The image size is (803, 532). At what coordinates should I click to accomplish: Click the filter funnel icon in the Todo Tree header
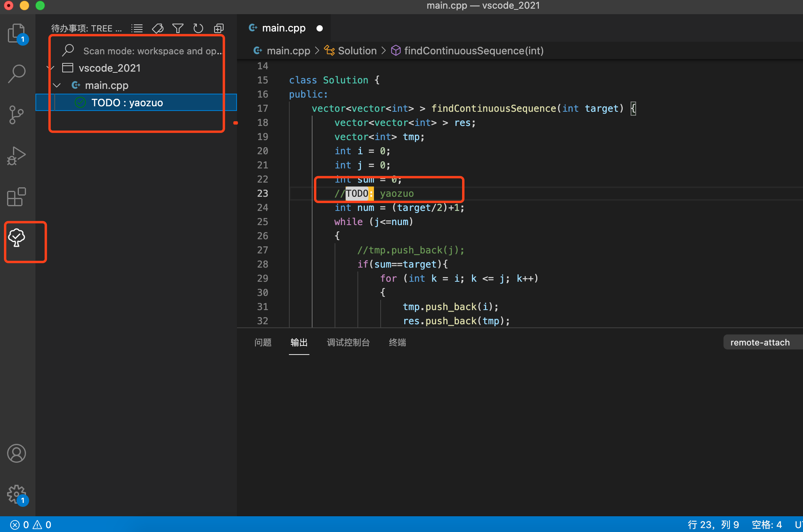178,28
